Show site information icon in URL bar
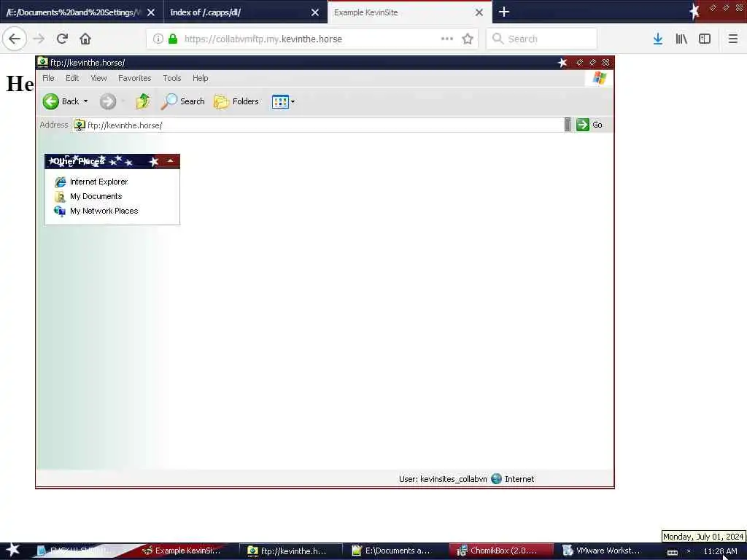The width and height of the screenshot is (747, 560). 158,39
